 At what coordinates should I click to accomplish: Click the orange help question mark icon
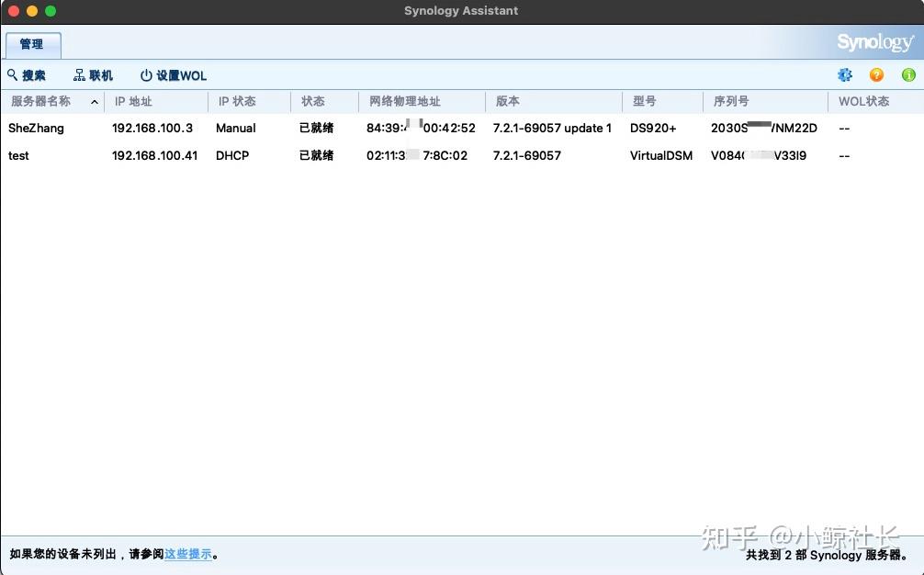(x=875, y=74)
